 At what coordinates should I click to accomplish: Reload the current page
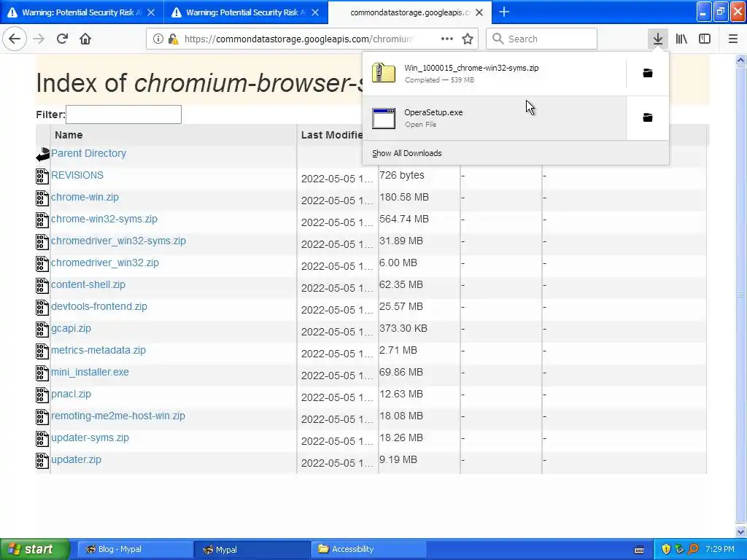tap(62, 39)
